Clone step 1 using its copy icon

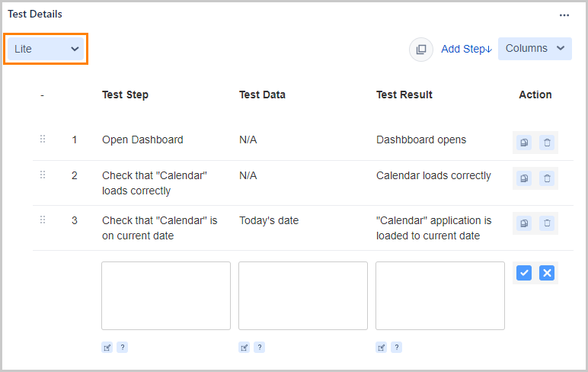tap(524, 143)
